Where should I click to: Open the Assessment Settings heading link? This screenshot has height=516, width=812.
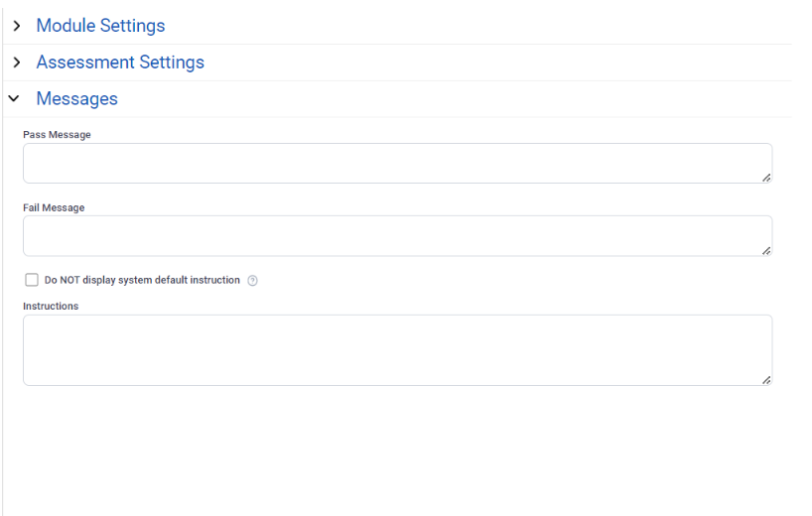pyautogui.click(x=120, y=63)
